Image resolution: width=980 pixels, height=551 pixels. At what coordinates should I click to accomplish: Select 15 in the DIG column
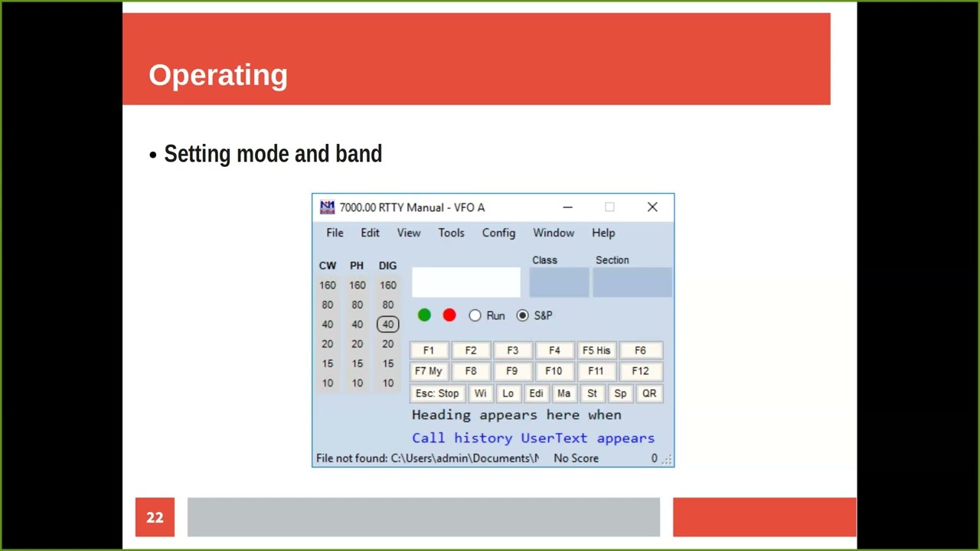click(x=388, y=364)
